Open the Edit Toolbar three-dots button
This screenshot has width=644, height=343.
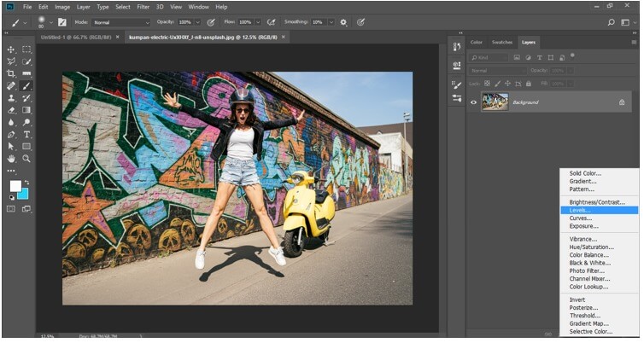pyautogui.click(x=11, y=171)
